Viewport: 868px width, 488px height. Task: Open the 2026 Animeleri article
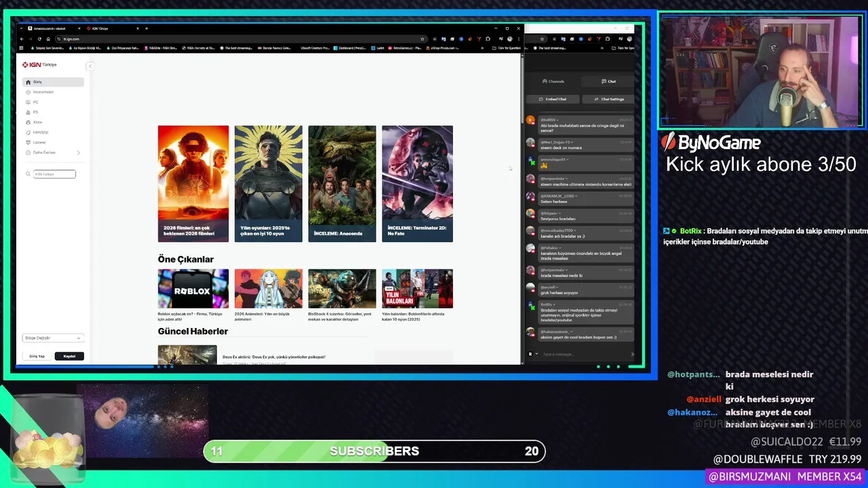tap(269, 295)
